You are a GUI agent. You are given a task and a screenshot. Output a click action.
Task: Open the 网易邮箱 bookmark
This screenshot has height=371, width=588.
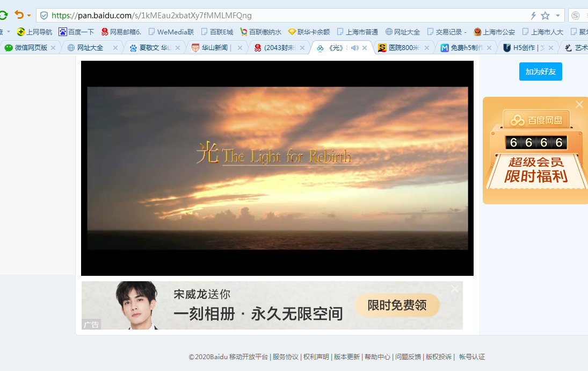[121, 32]
